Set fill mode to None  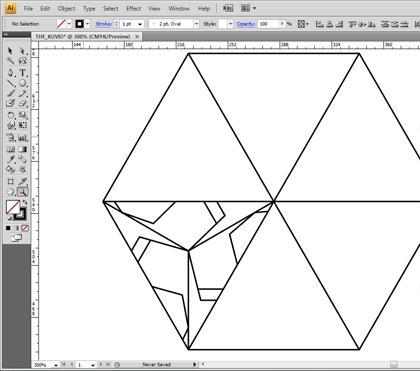[25, 228]
